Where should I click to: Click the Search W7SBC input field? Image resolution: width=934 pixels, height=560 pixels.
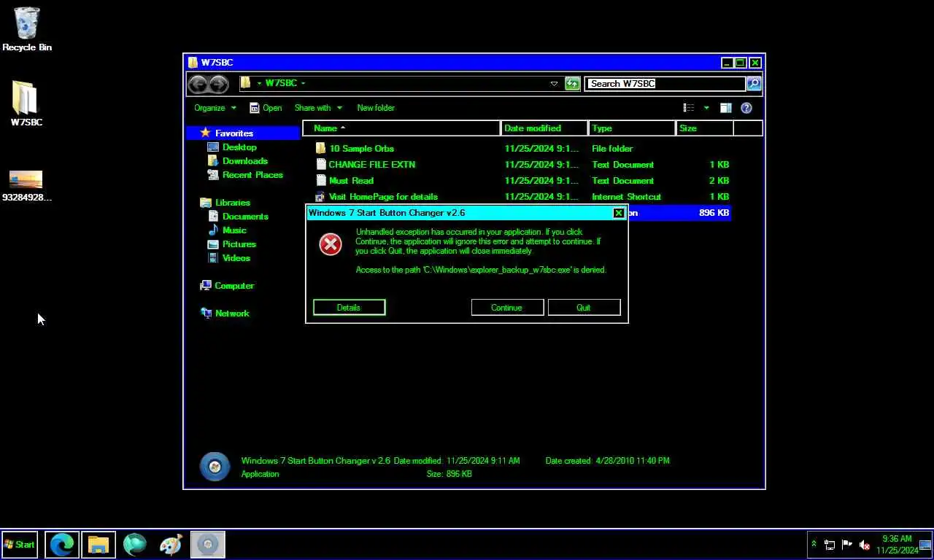click(666, 84)
